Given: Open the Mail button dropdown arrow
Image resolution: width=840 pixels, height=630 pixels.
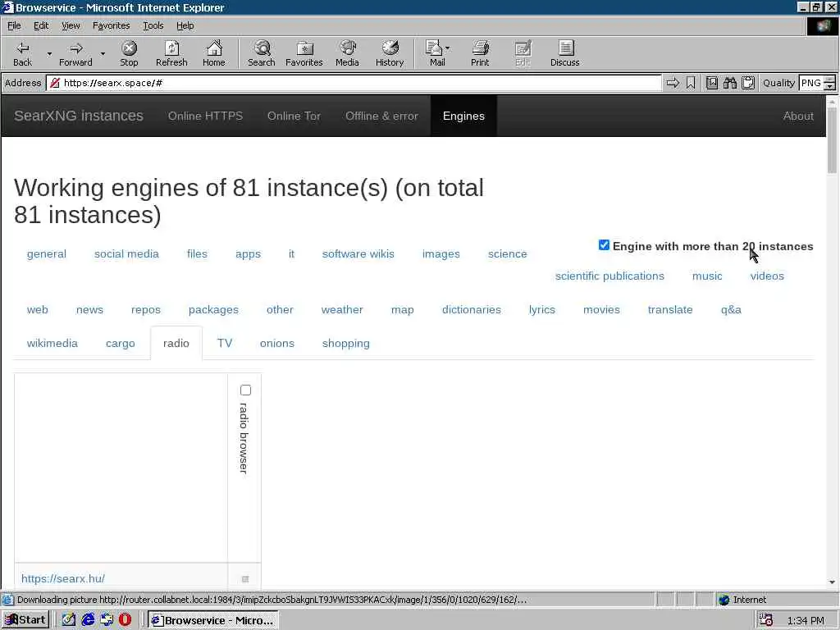Looking at the screenshot, I should 448,48.
